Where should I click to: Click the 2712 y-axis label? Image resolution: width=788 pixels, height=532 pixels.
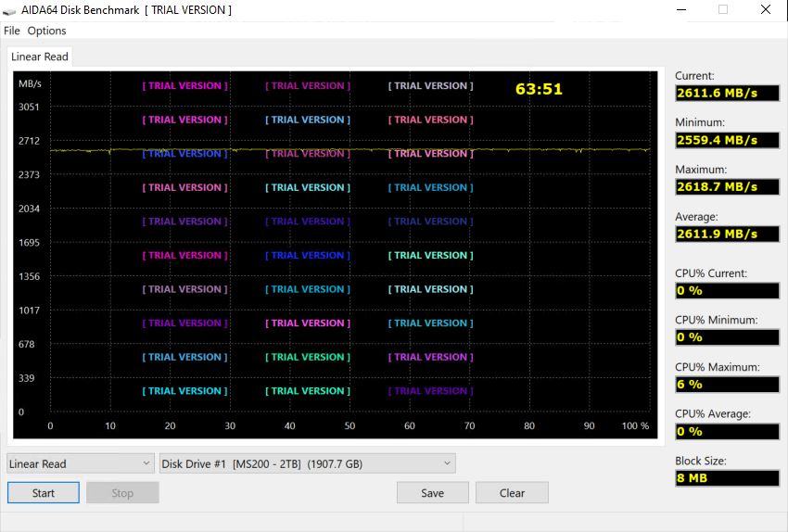click(x=29, y=141)
